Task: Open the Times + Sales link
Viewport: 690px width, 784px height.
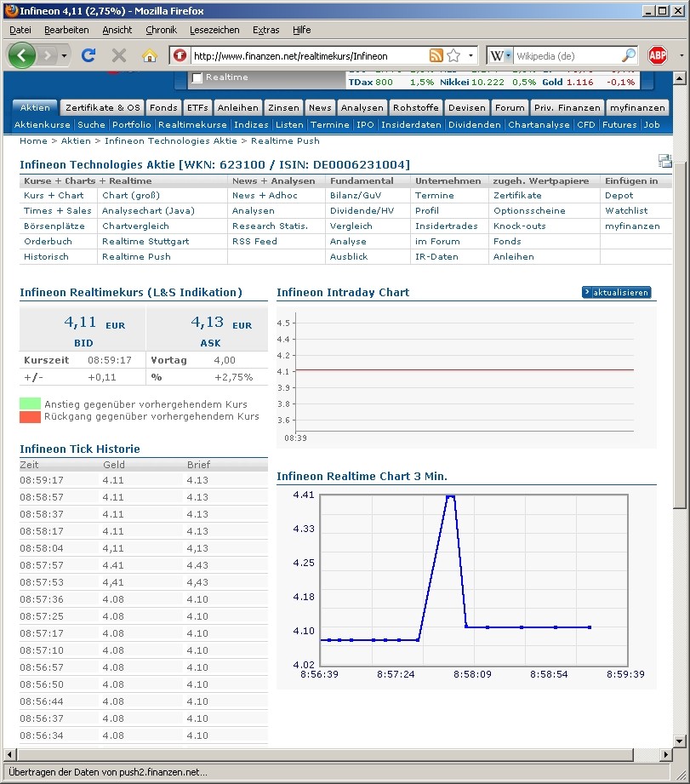Action: 58,210
